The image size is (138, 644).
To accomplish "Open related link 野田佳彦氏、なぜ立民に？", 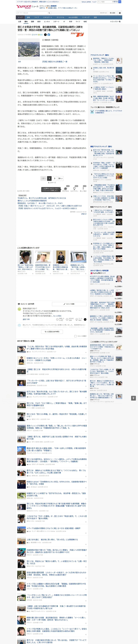I will [40, 203].
